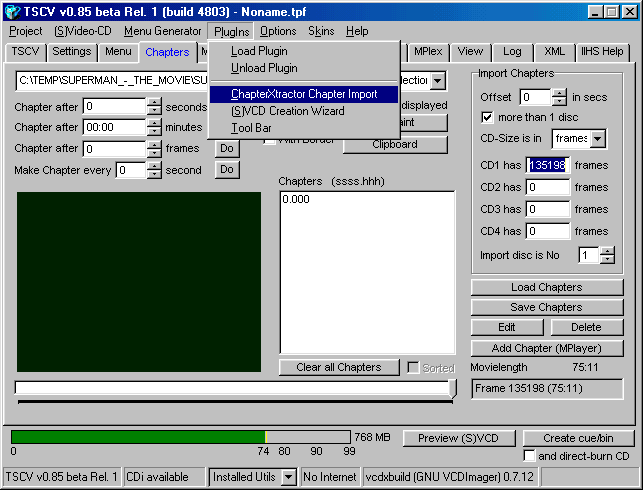Toggle the 'more than 1 disc' checkbox
This screenshot has height=490, width=643.
pyautogui.click(x=488, y=117)
